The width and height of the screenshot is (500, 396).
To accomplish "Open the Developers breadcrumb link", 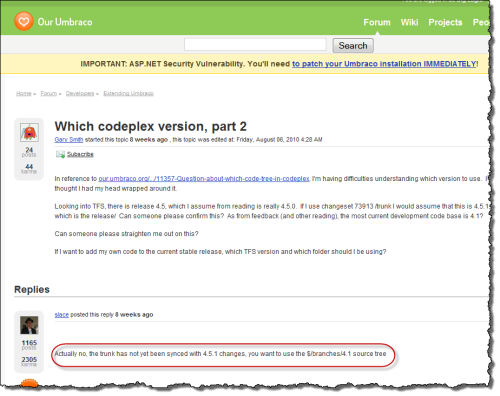I will click(x=80, y=93).
